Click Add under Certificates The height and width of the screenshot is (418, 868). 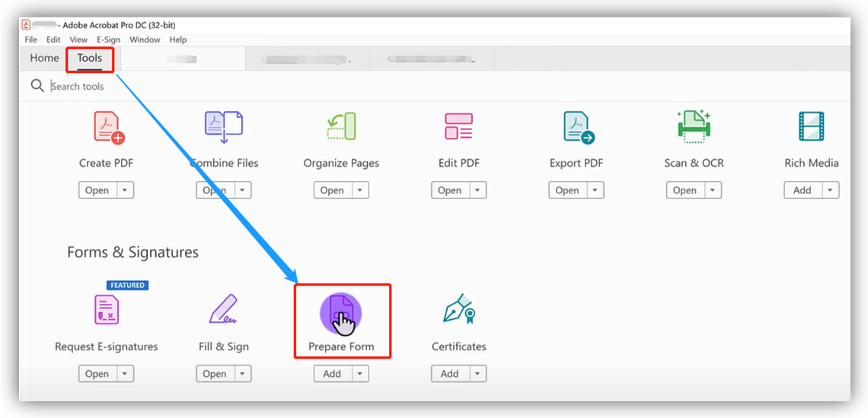(449, 374)
